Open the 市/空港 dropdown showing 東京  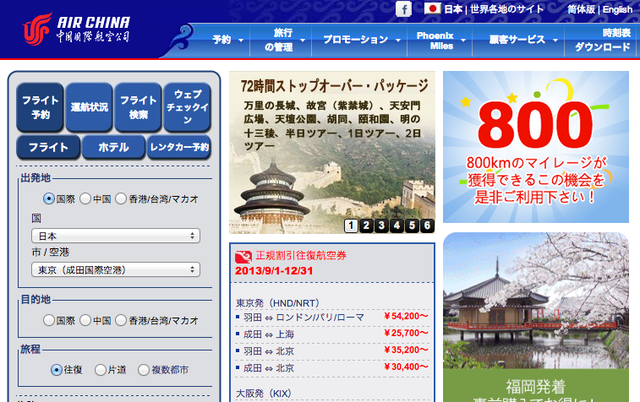click(x=116, y=270)
